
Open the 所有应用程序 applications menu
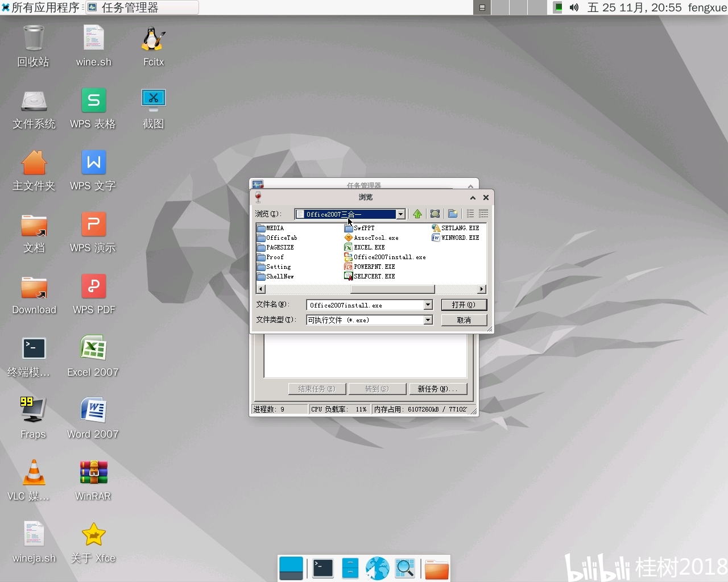click(x=40, y=7)
